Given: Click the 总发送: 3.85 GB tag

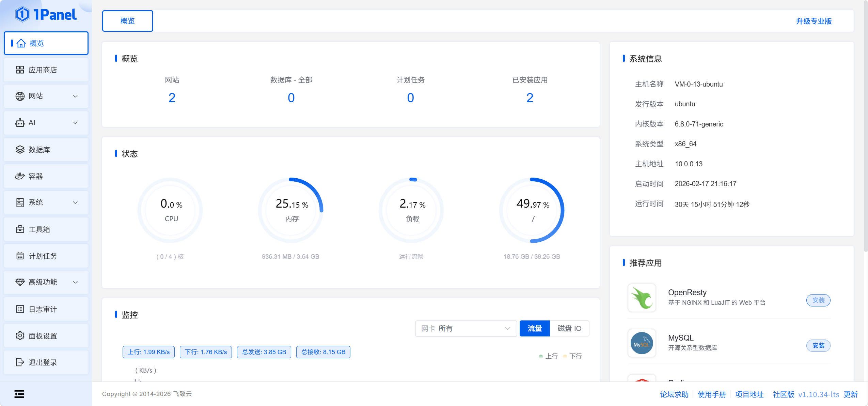Looking at the screenshot, I should (264, 352).
